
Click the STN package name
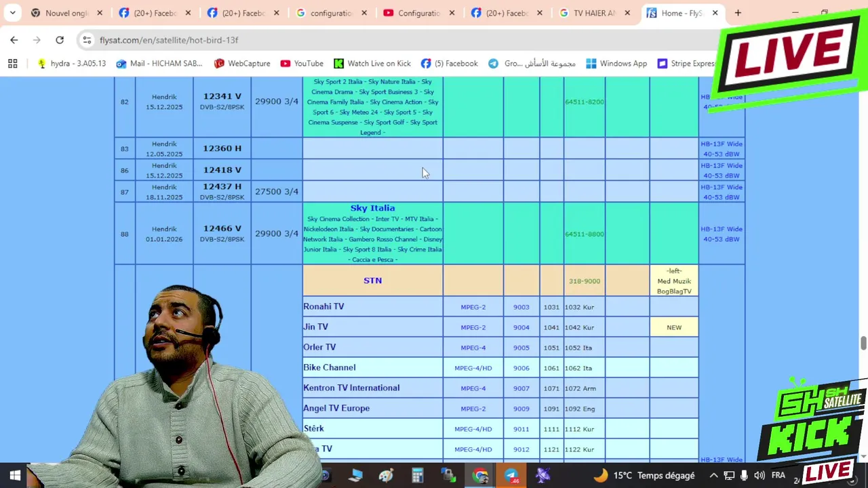[372, 281]
